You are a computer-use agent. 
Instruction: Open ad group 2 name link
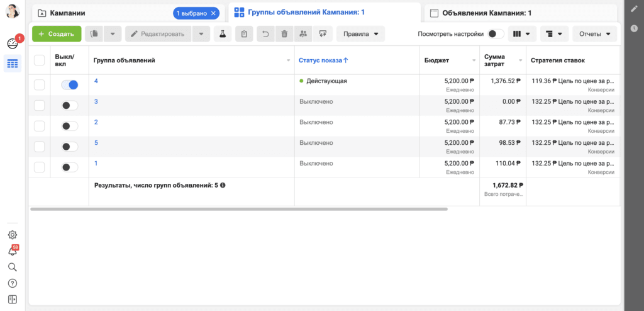point(96,122)
